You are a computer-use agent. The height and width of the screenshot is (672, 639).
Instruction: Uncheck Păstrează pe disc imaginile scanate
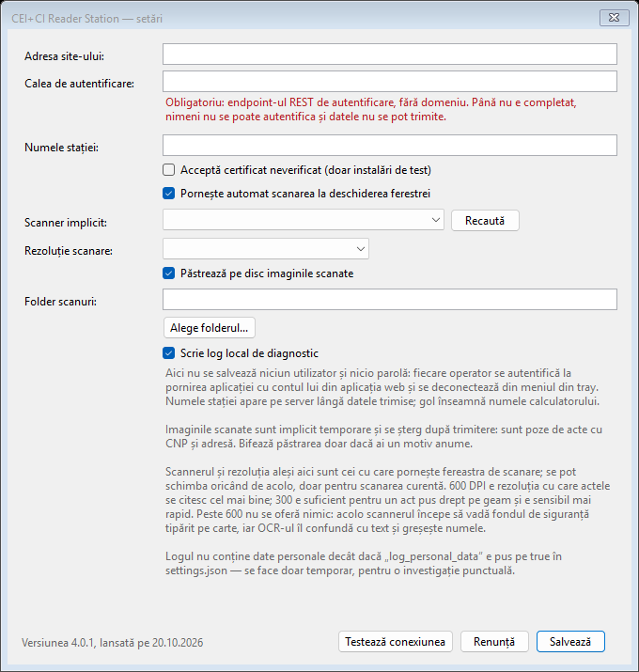click(169, 273)
